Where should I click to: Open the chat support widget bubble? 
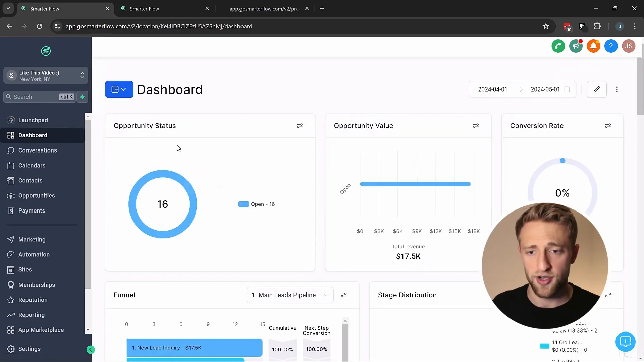pyautogui.click(x=625, y=342)
